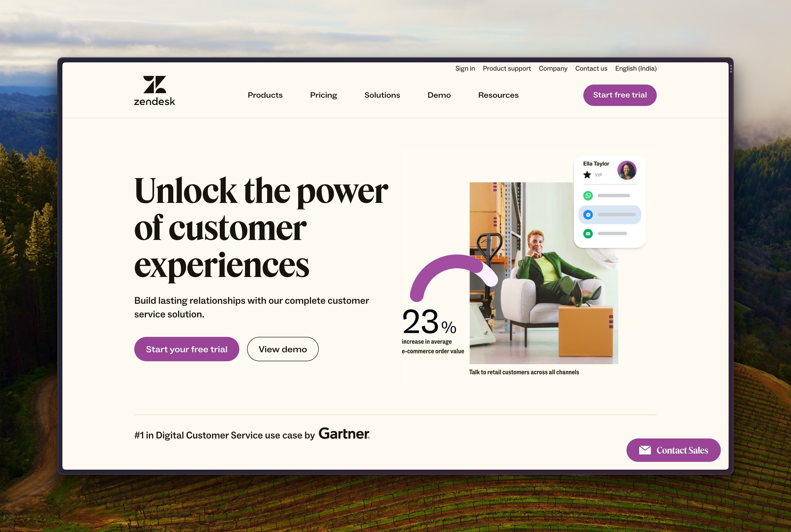
Task: Click Start your free trial button
Action: (x=186, y=349)
